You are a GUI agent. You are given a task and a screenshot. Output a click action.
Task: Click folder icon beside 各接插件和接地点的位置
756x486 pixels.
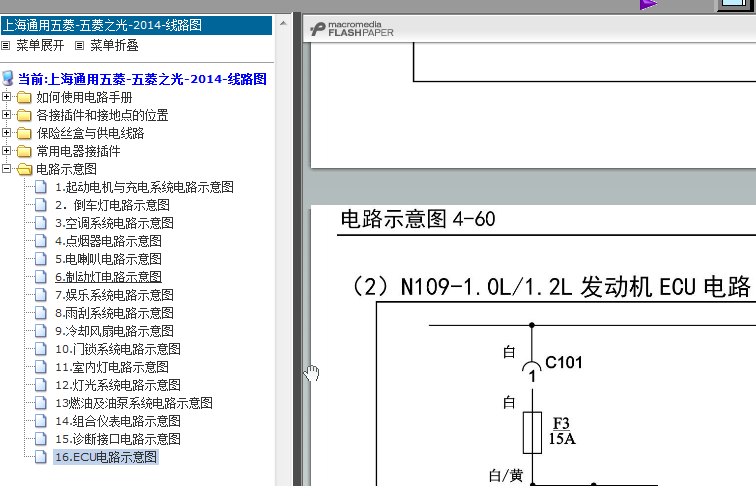[x=24, y=115]
